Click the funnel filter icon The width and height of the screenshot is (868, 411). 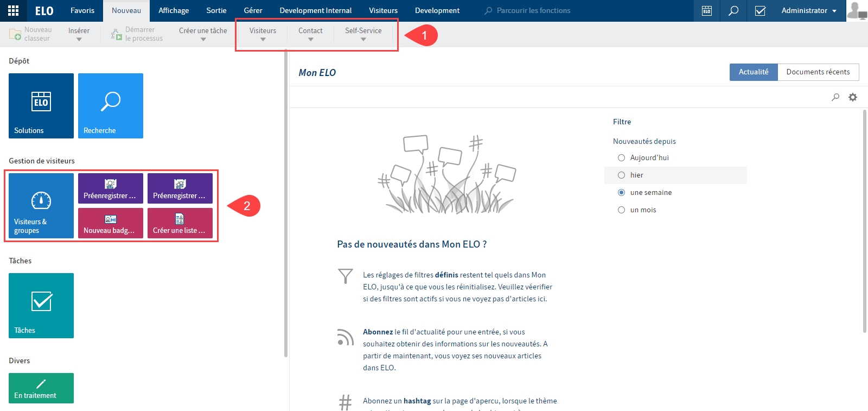click(346, 276)
